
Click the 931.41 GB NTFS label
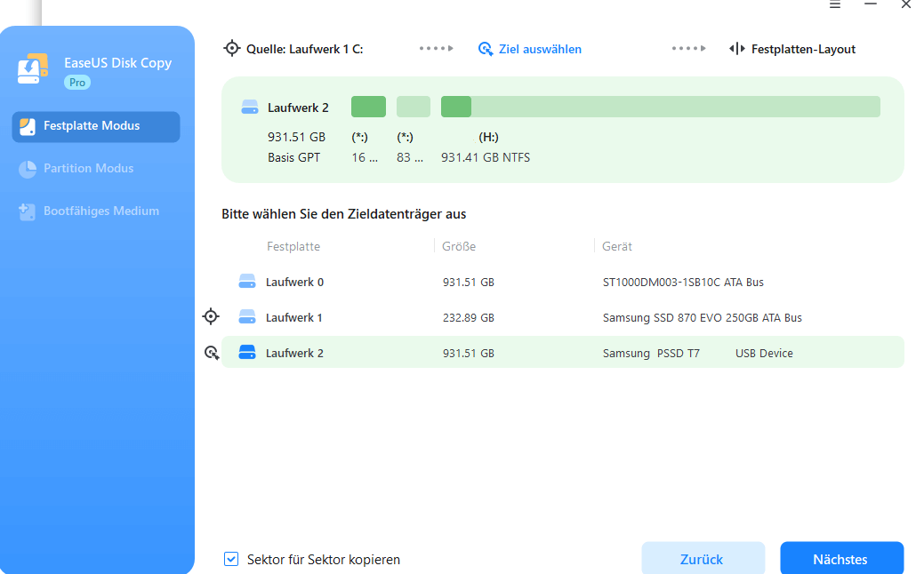(x=486, y=157)
